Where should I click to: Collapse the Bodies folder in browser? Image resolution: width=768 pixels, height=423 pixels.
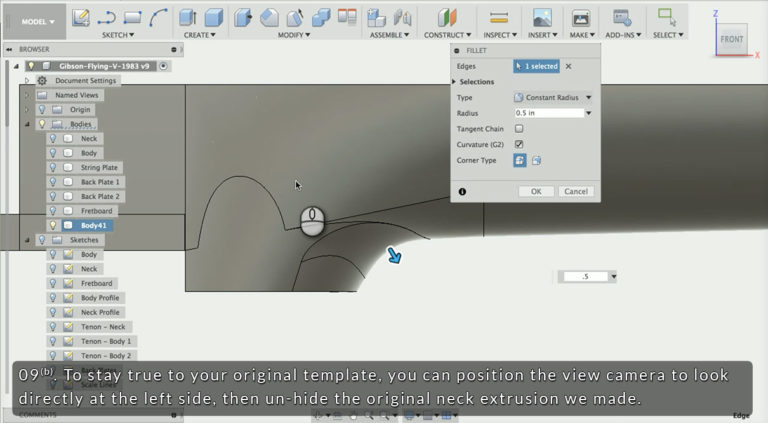point(27,124)
